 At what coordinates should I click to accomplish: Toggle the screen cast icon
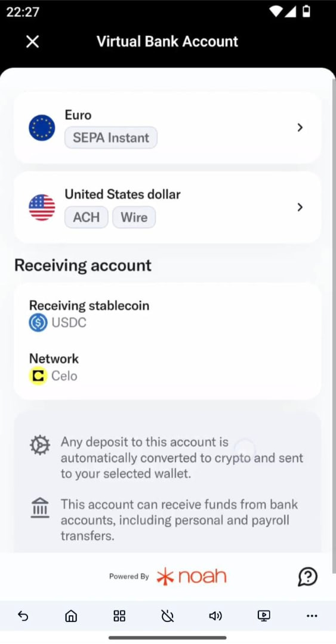(x=264, y=616)
